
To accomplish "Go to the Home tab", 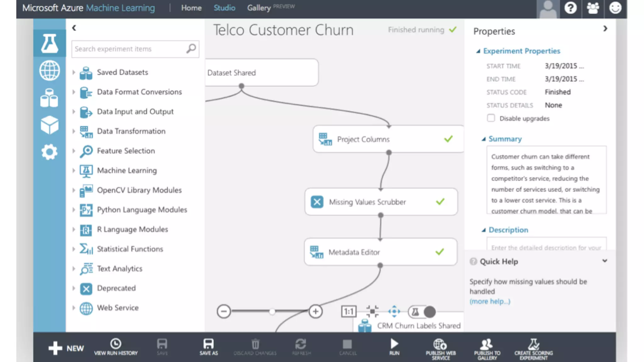I will point(191,8).
